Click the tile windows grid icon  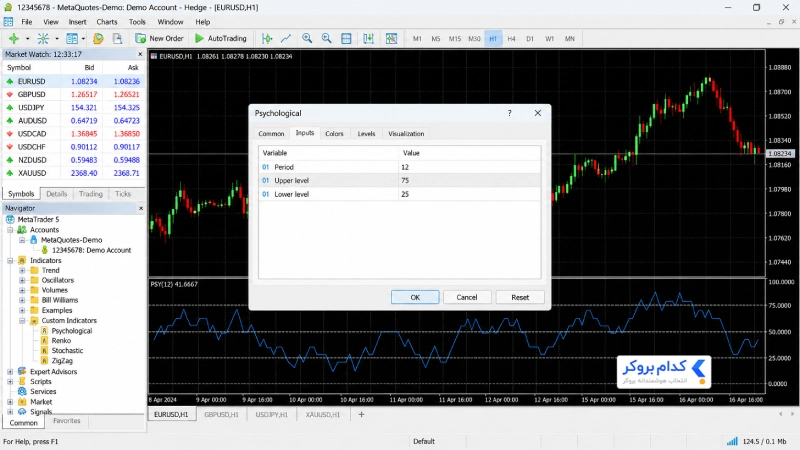pyautogui.click(x=346, y=38)
